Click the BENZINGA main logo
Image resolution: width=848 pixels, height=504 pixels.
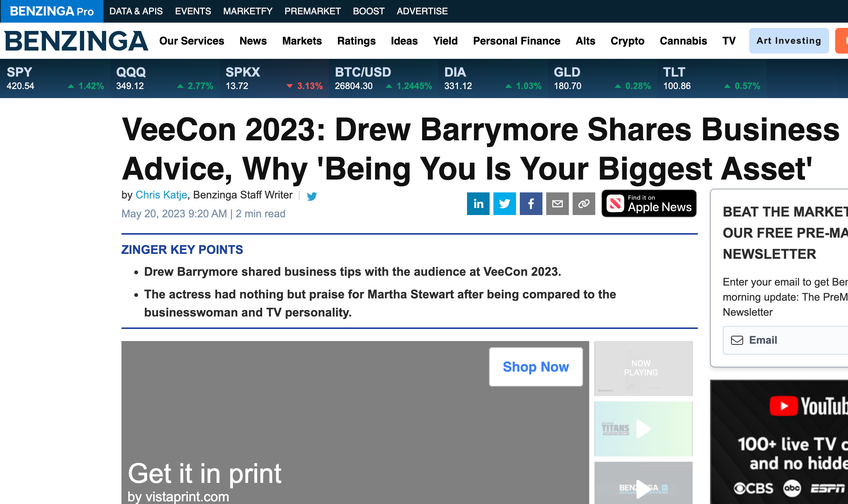click(76, 41)
